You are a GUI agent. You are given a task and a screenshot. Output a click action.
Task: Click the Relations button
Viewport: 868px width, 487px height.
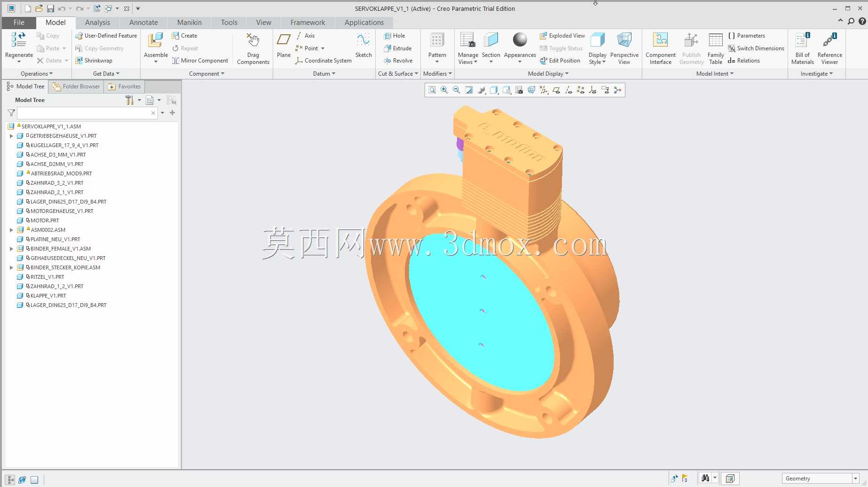(x=743, y=61)
